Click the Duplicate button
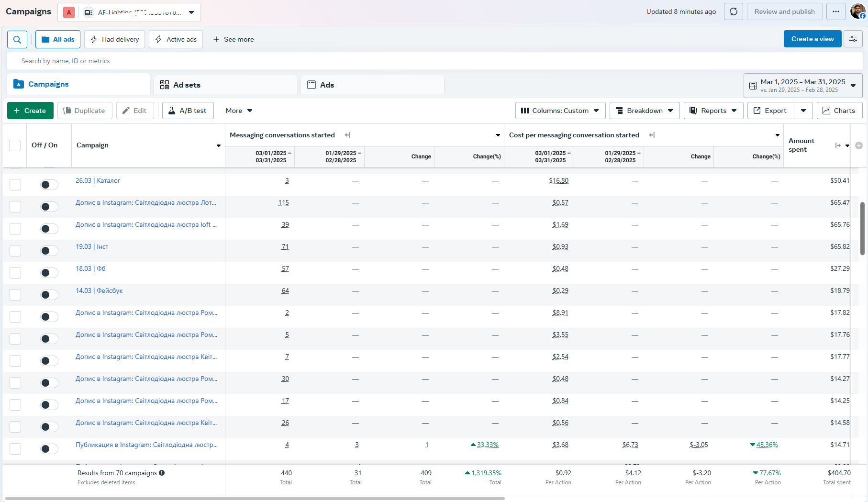 (x=85, y=111)
